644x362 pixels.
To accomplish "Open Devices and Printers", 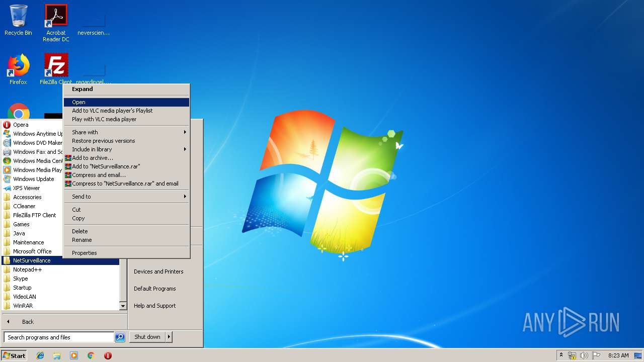I will [x=158, y=271].
